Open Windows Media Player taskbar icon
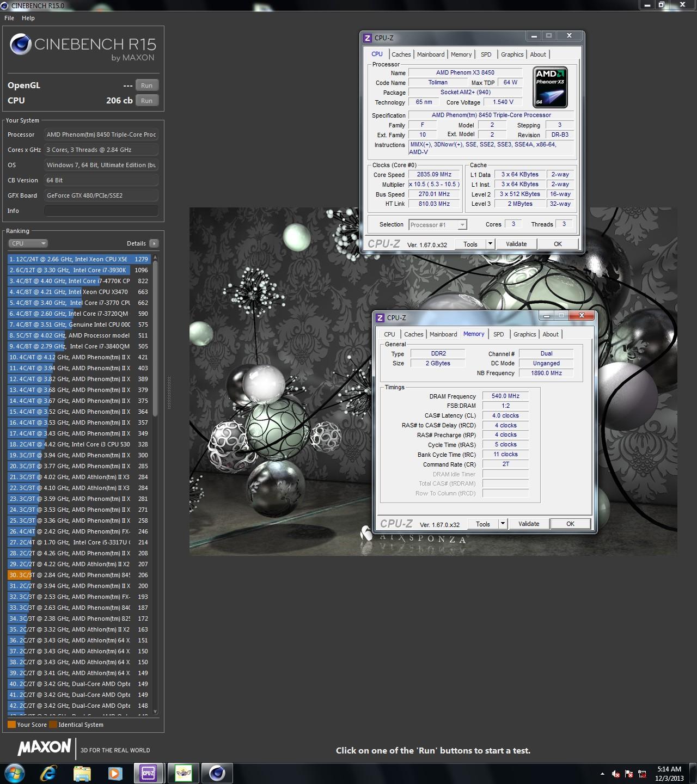 [115, 773]
